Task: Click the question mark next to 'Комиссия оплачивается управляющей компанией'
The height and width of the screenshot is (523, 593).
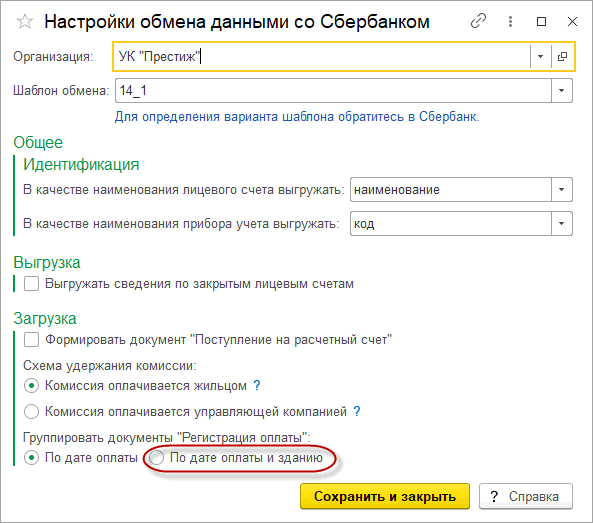Action: tap(357, 411)
